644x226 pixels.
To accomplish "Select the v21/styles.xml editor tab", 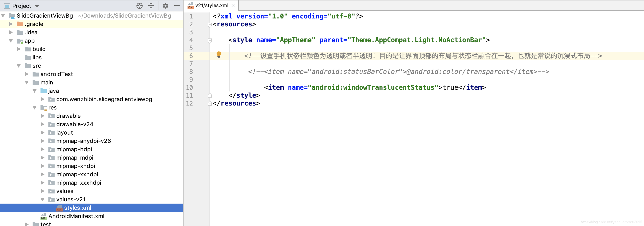I will click(212, 5).
